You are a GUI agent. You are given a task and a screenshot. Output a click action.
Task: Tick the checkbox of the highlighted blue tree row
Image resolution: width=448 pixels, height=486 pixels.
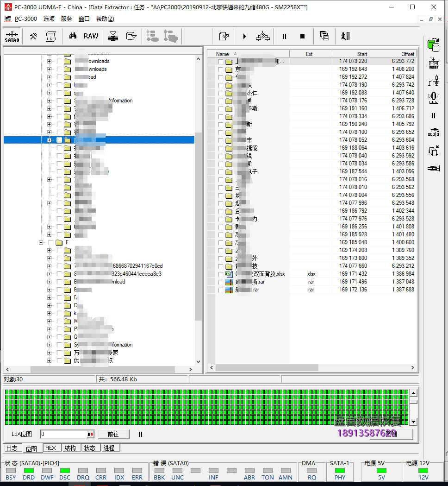59,140
